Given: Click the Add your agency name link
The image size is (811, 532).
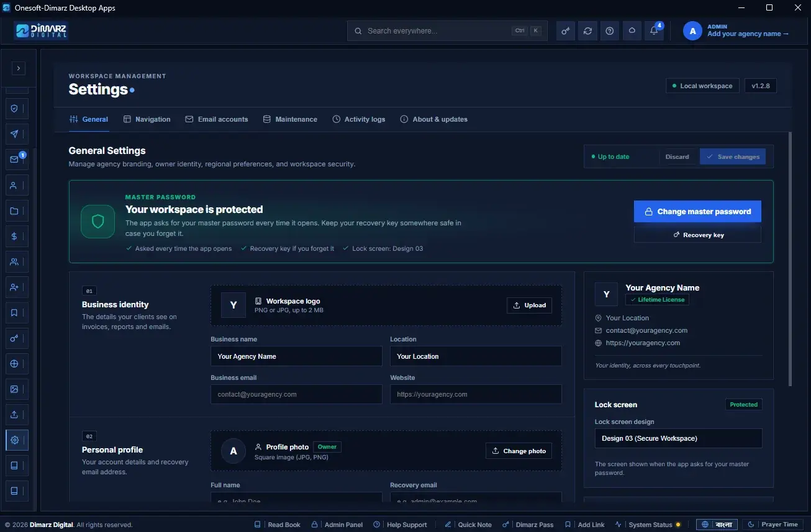Looking at the screenshot, I should (748, 34).
